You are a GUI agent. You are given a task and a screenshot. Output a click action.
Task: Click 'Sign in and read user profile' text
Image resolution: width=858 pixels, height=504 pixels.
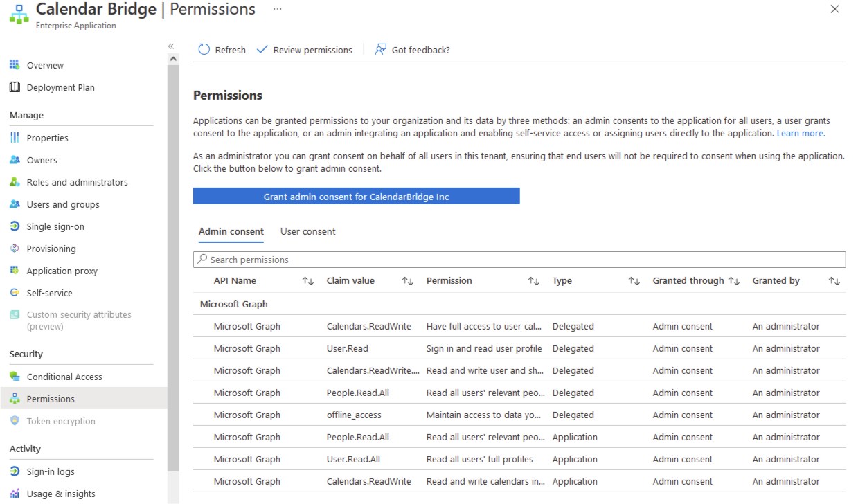pos(484,348)
